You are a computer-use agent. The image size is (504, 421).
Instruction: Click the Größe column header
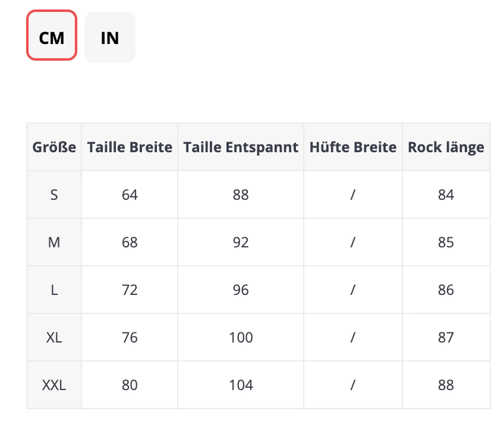point(54,147)
